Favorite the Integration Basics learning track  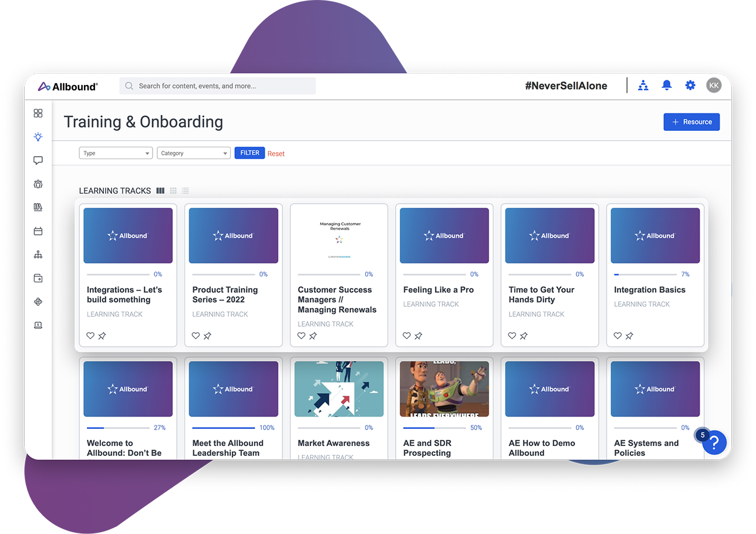(617, 335)
